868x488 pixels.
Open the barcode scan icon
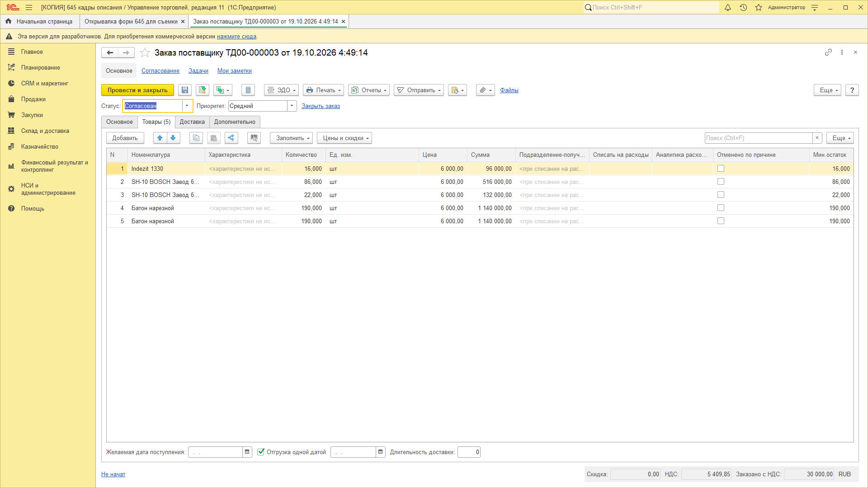coord(254,138)
